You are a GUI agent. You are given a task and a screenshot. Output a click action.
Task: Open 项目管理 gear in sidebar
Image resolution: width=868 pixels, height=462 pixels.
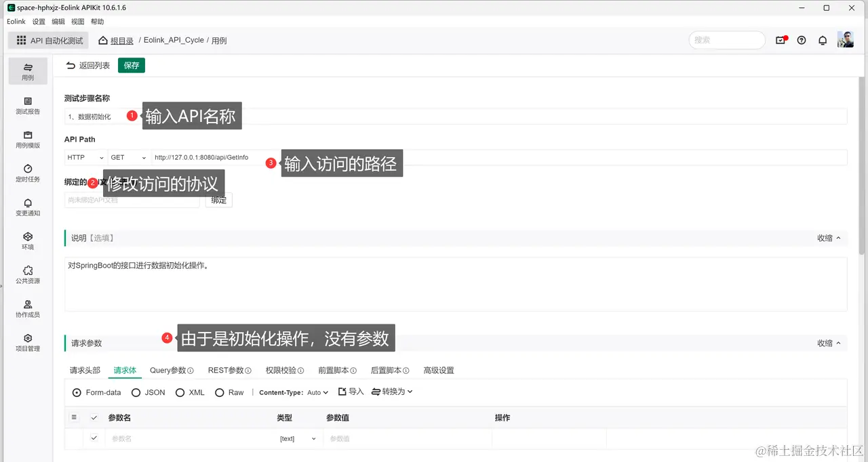[28, 342]
